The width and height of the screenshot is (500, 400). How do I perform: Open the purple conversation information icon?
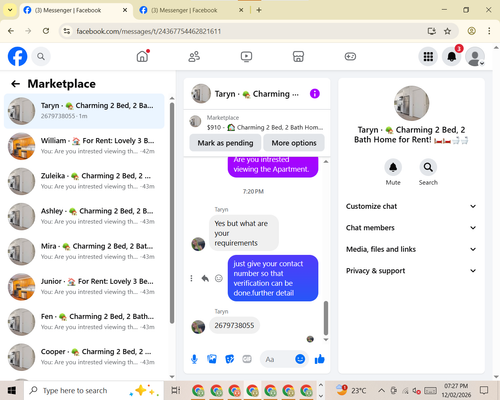[315, 94]
